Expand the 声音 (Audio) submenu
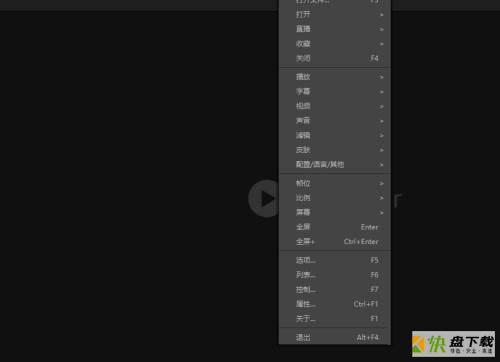500x362 pixels. [335, 121]
